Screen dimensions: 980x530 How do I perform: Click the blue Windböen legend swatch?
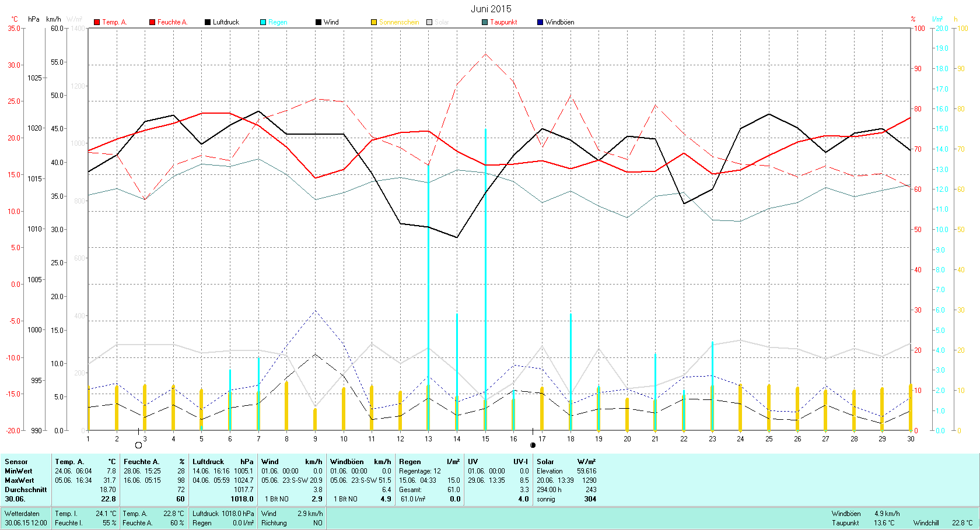540,22
